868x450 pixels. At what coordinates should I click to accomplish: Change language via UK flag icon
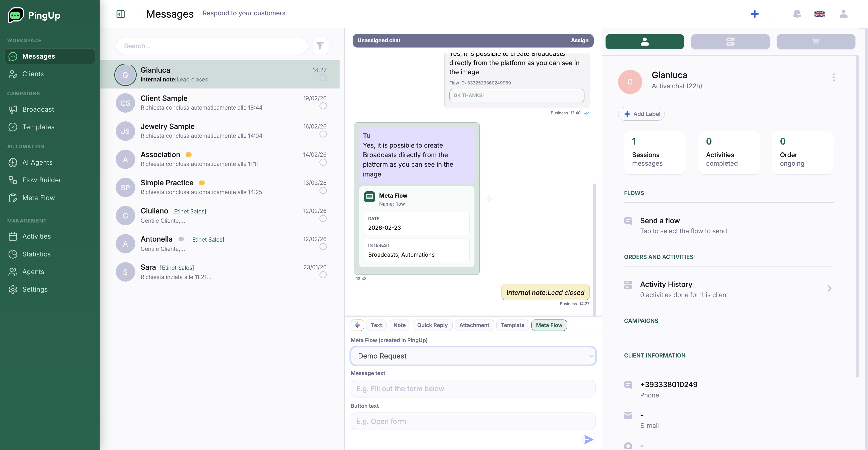[819, 14]
